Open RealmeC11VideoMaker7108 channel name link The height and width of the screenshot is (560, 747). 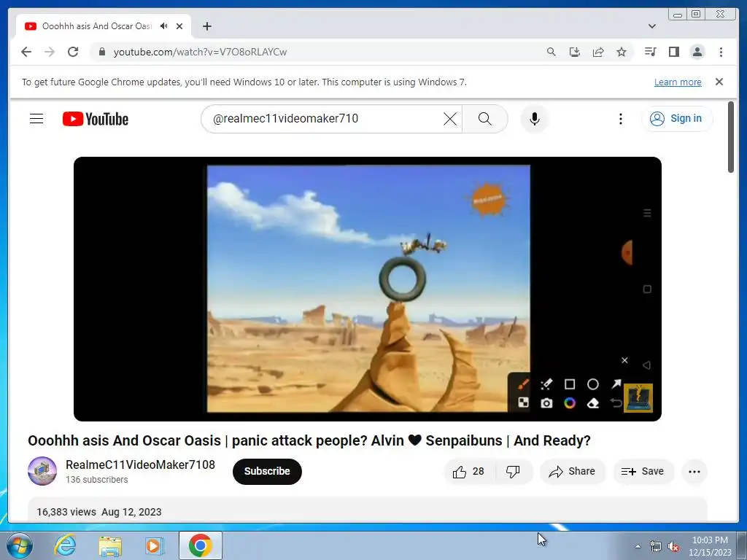tap(140, 464)
